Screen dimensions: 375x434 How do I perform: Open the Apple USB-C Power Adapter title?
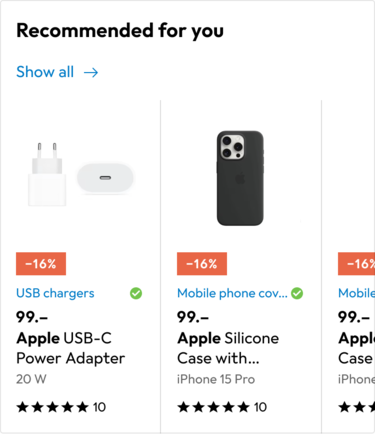(71, 348)
